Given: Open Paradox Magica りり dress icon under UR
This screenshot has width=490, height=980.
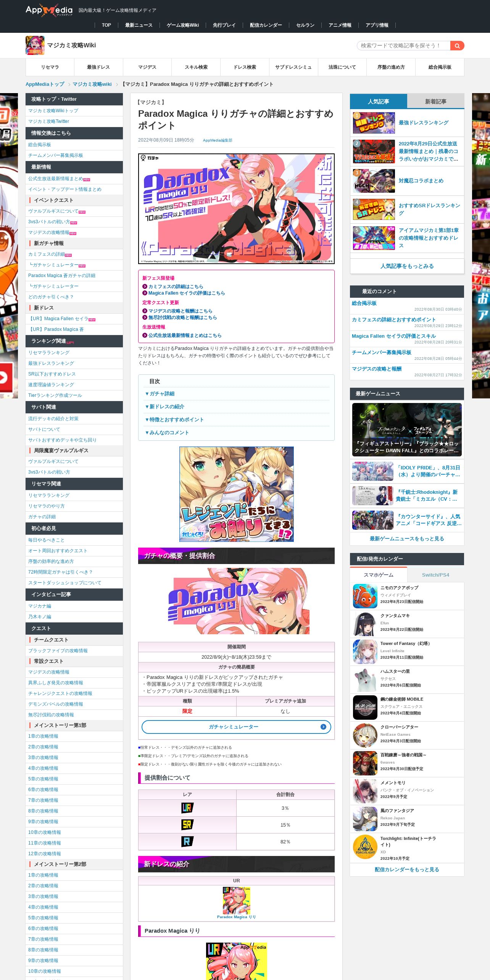Looking at the screenshot, I should point(236,900).
